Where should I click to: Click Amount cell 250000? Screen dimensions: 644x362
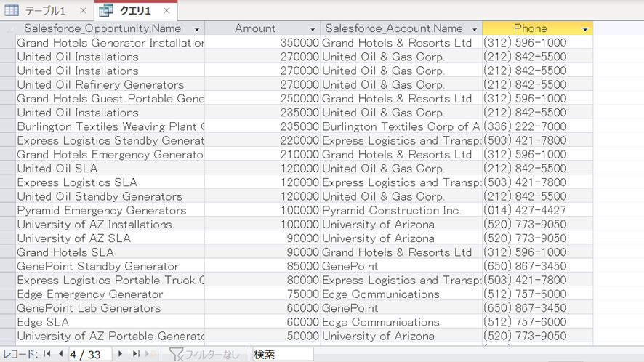pyautogui.click(x=262, y=99)
